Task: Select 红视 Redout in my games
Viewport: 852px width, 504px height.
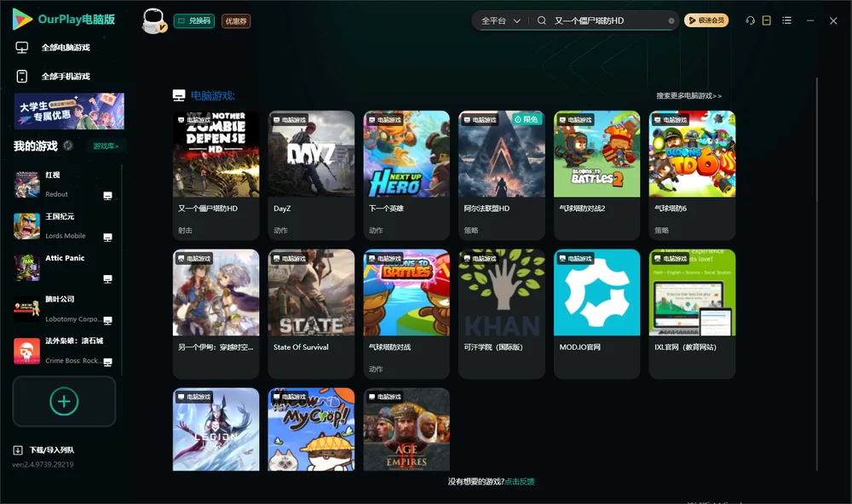Action: (x=64, y=185)
